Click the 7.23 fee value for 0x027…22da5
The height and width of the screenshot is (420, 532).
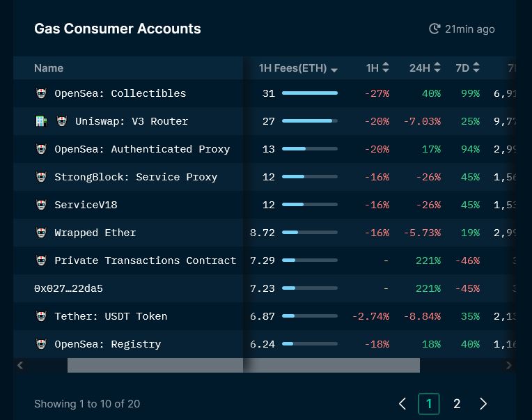tap(263, 288)
